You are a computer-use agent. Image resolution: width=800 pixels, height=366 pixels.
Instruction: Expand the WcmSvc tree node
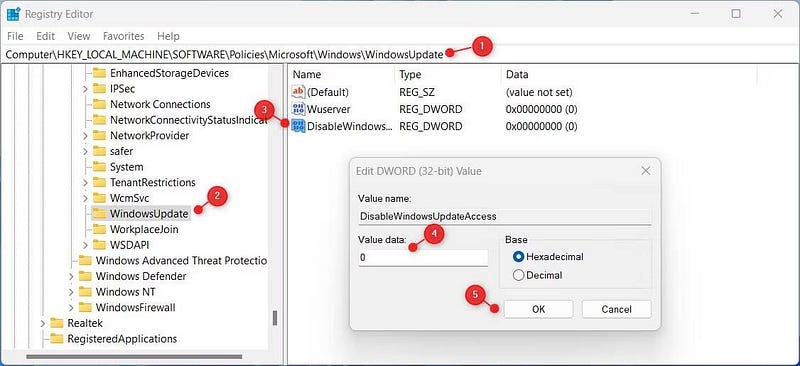click(x=85, y=198)
